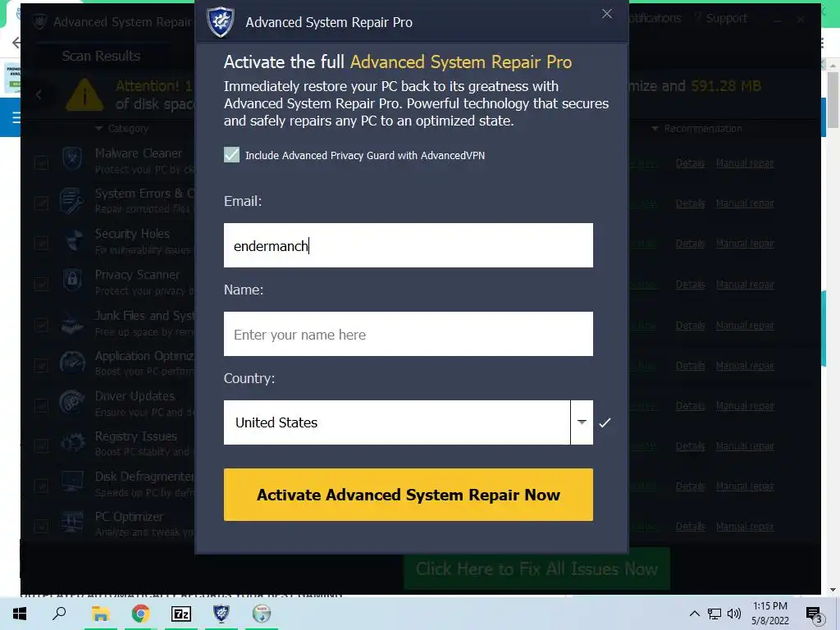Toggle the Security Holes checkbox

tap(41, 243)
